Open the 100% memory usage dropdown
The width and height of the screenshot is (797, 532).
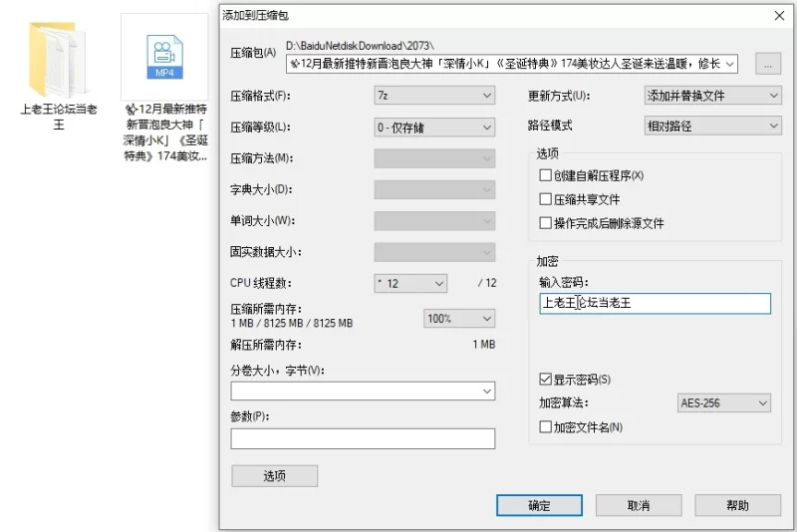click(459, 319)
